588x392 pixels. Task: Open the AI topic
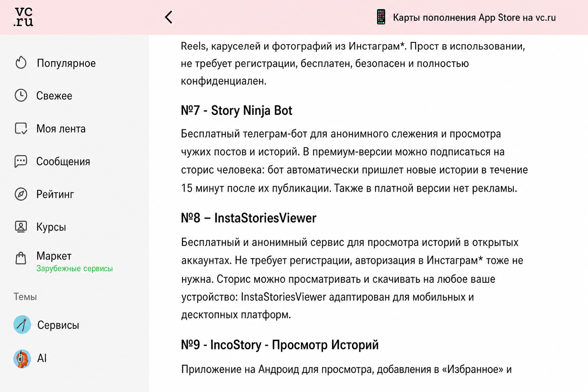[x=42, y=358]
